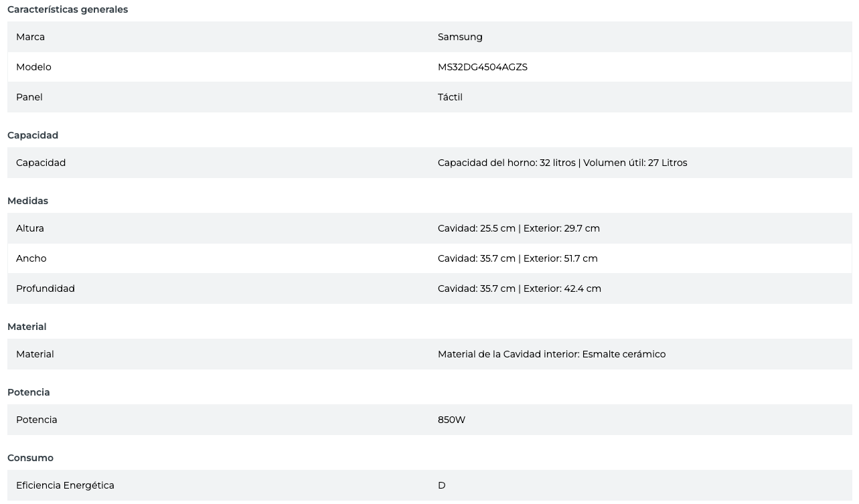859x504 pixels.
Task: Click the Altura row label
Action: tap(29, 228)
